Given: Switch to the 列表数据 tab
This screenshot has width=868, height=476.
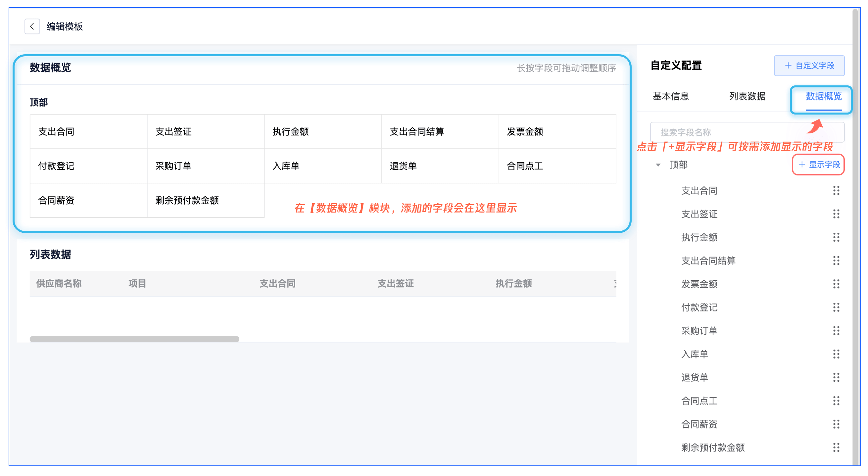Looking at the screenshot, I should (x=747, y=96).
